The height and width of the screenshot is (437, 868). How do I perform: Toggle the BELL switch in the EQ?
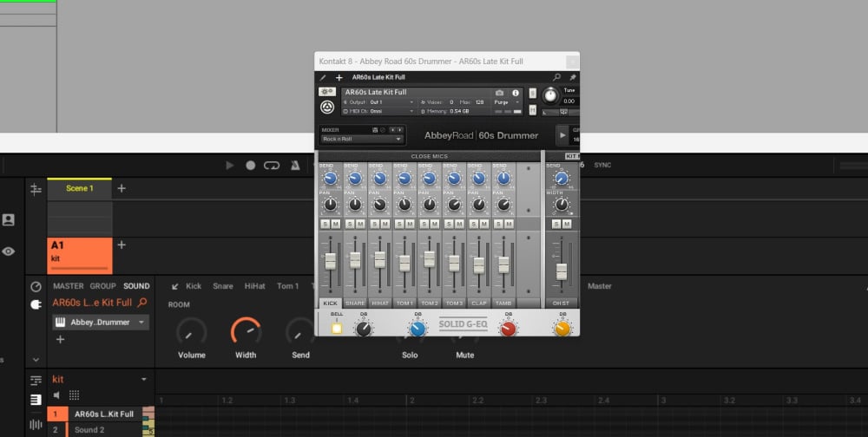point(337,328)
